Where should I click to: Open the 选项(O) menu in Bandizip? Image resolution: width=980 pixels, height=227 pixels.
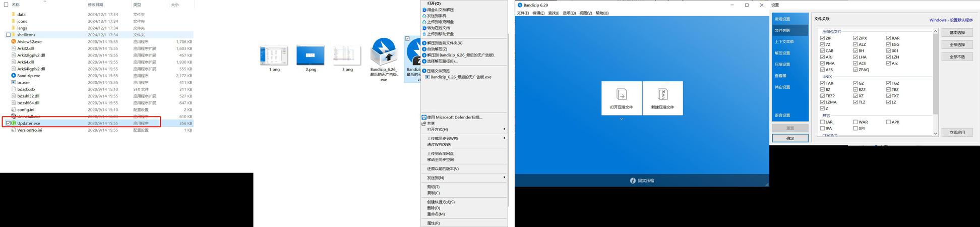pos(569,13)
